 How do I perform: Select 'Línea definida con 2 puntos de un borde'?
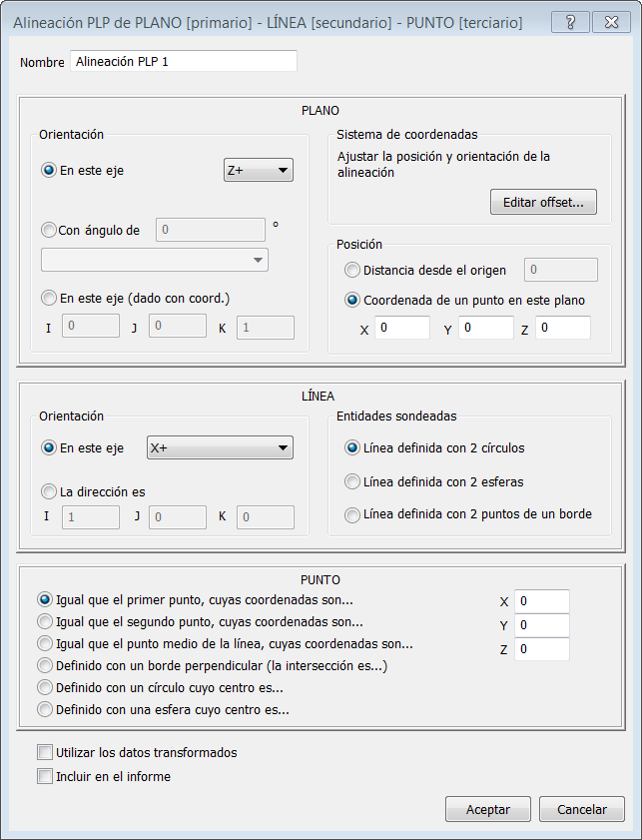pyautogui.click(x=352, y=514)
